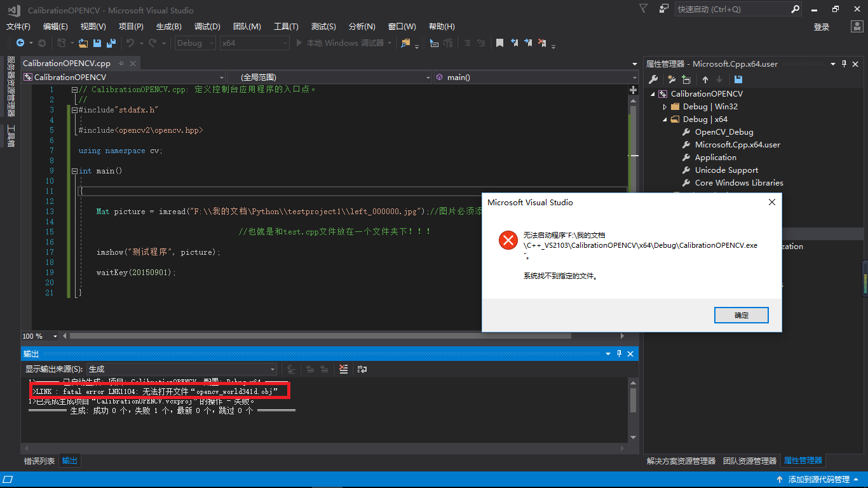This screenshot has width=868, height=488.
Task: Open the 工具(T) tools menu
Action: (286, 27)
